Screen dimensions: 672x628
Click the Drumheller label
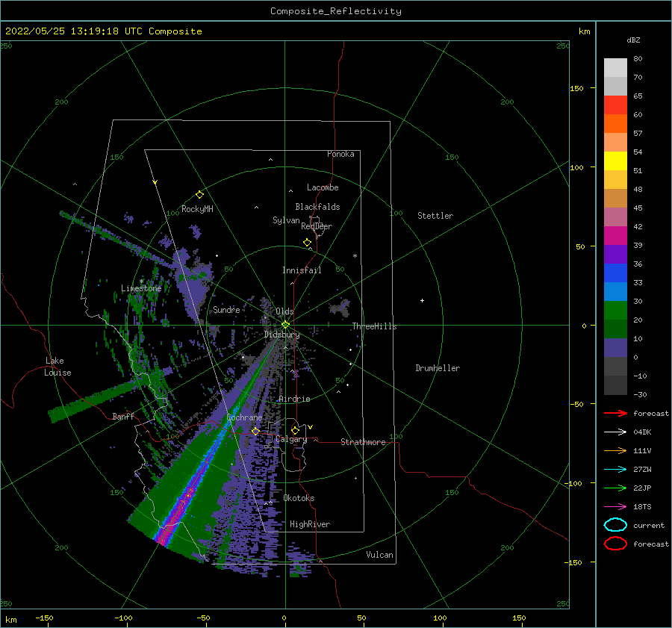438,368
